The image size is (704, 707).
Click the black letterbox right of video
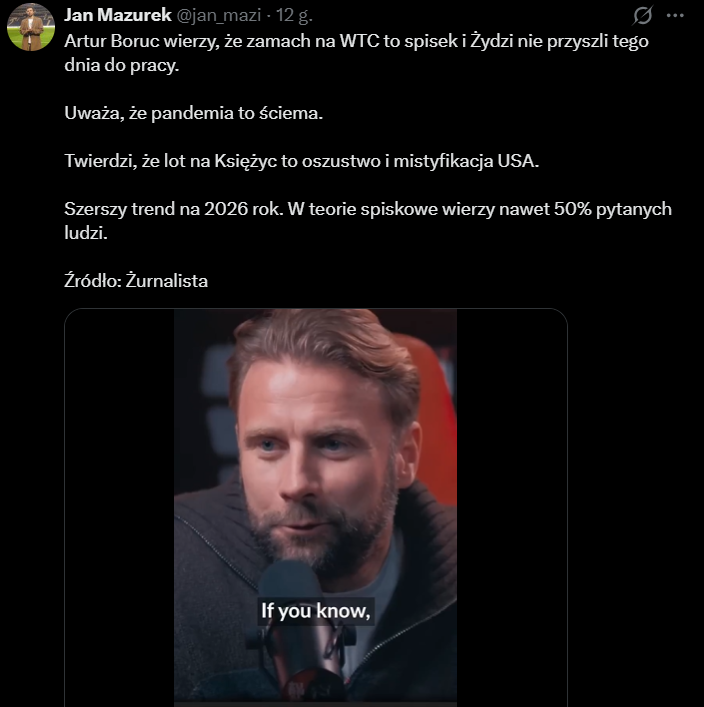point(512,507)
